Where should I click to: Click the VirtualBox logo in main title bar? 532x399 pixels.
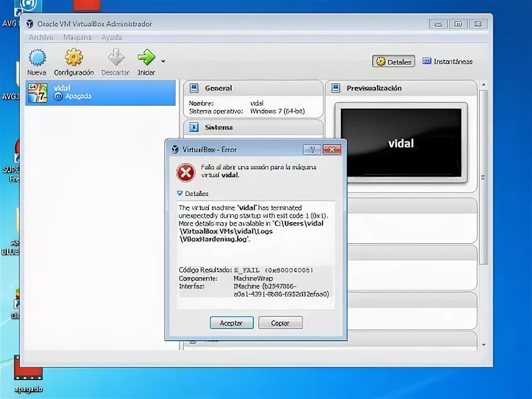(x=30, y=24)
